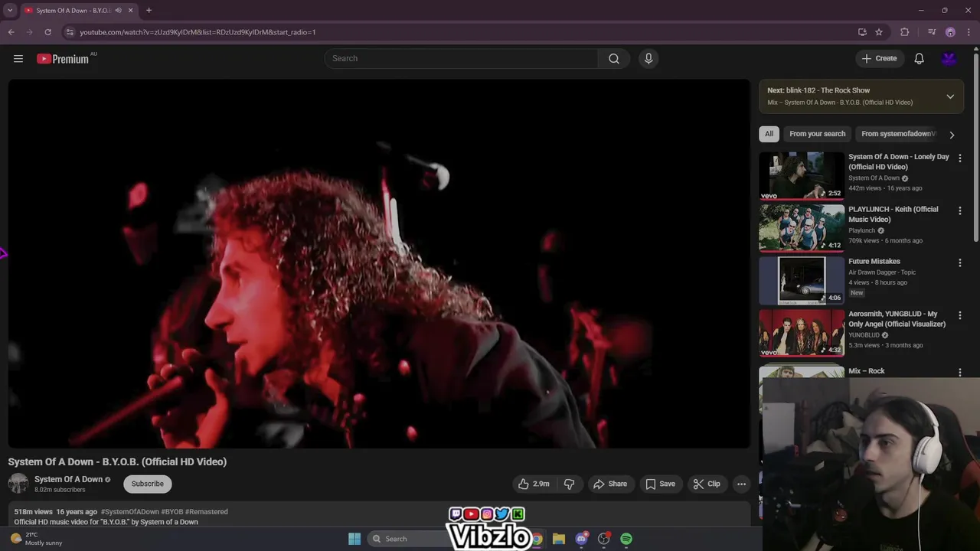Play Future Mistakes thumbnail

click(802, 280)
